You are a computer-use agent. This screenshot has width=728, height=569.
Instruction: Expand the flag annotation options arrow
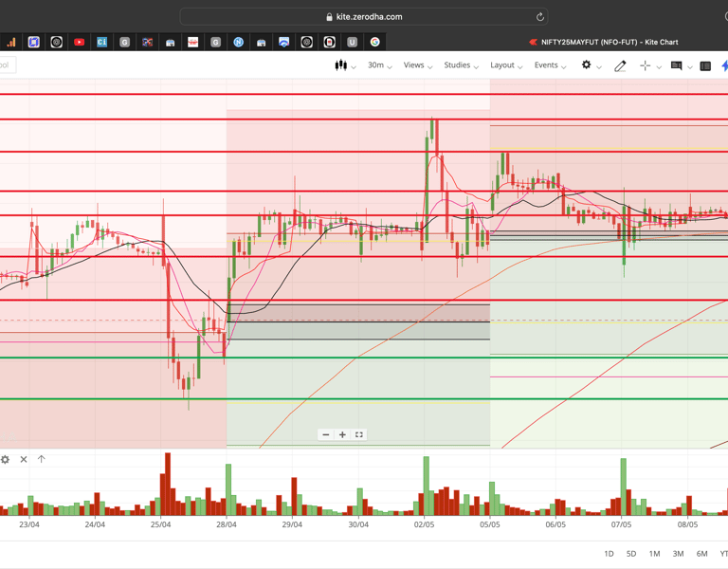690,67
